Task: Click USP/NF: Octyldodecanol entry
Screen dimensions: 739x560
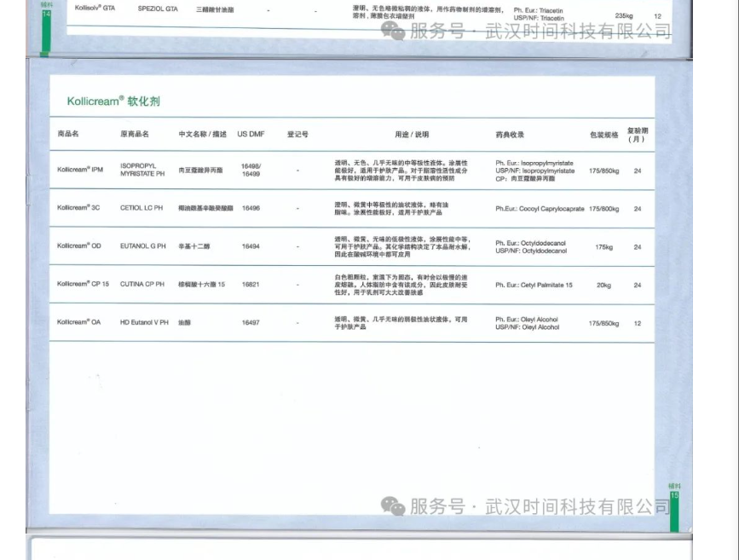Action: click(x=531, y=251)
